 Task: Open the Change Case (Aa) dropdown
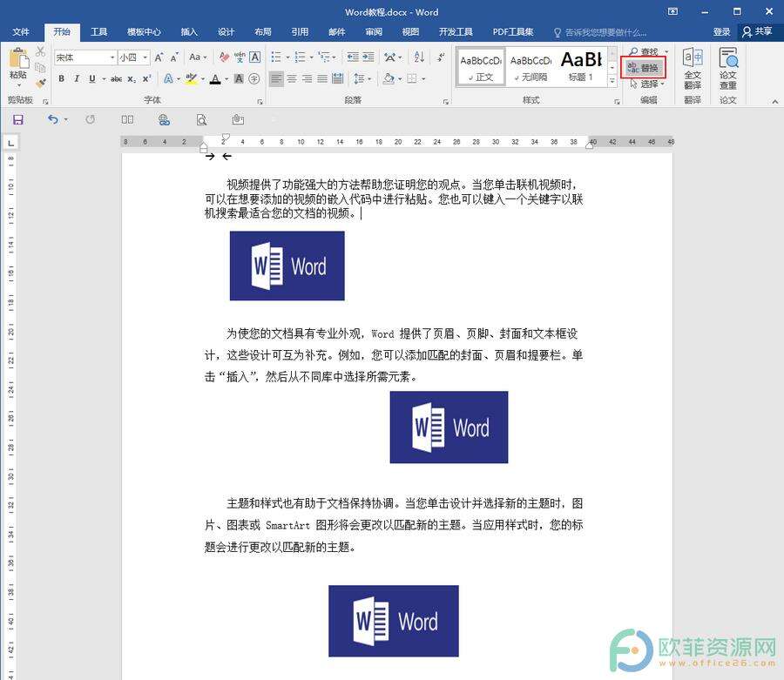(x=198, y=57)
